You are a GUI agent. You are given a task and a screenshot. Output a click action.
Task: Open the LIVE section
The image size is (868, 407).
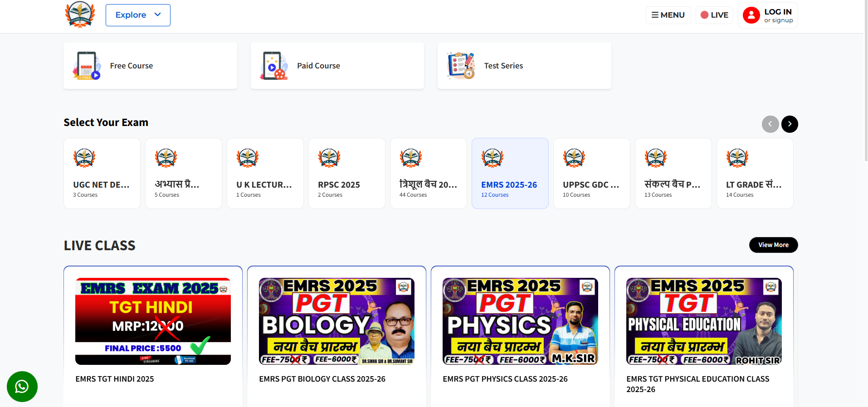point(714,15)
